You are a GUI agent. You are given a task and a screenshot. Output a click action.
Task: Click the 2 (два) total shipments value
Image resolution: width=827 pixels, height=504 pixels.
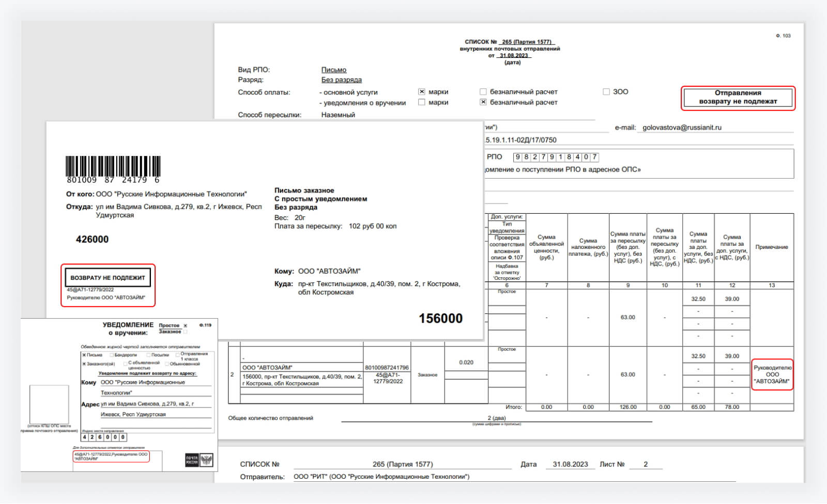pos(497,418)
